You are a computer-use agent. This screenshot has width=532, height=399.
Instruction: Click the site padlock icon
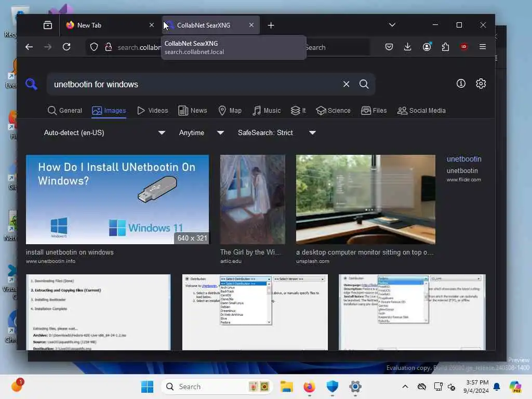(109, 47)
